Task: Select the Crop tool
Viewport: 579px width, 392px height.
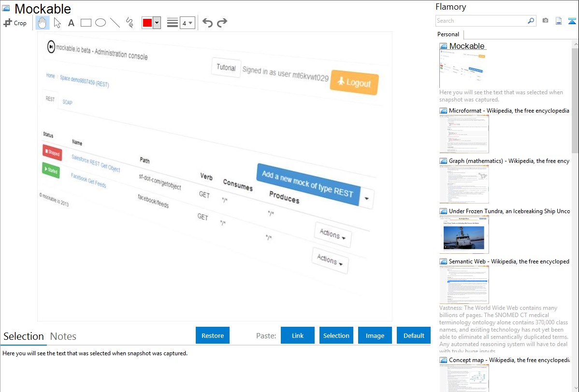Action: click(x=15, y=23)
